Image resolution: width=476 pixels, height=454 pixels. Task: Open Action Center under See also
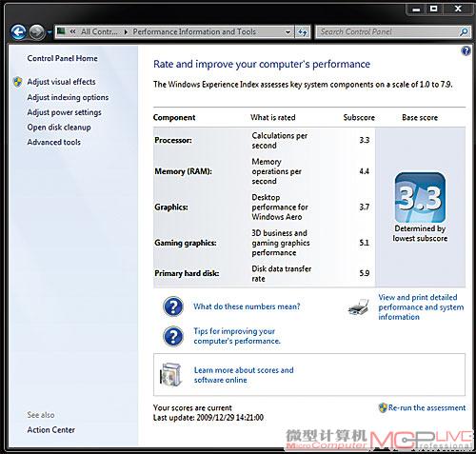click(x=50, y=430)
